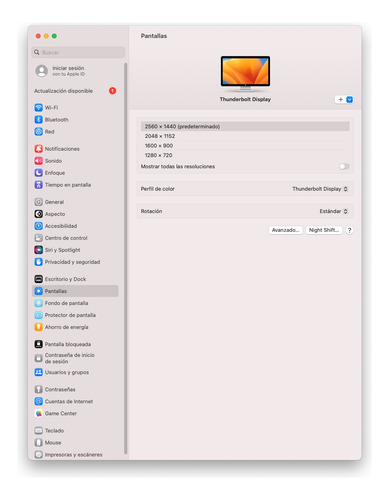
Task: Click the Thunderbolt Display thumbnail
Action: coord(245,74)
